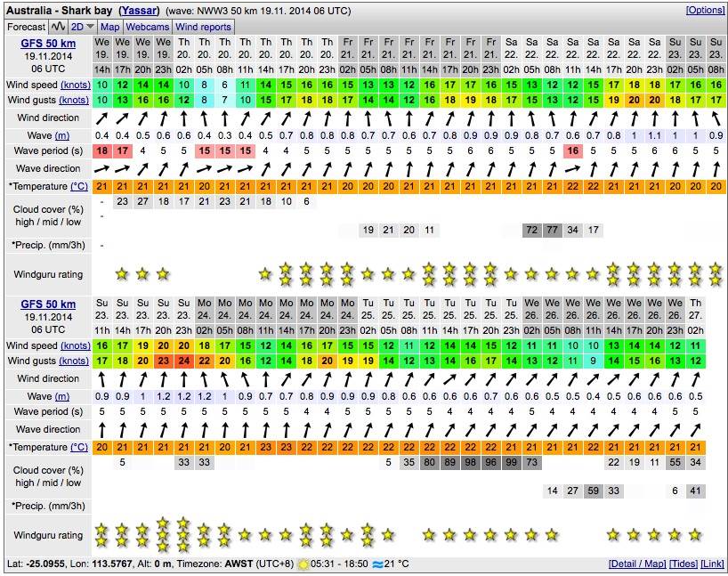Open the Options link
Image resolution: width=728 pixels, height=576 pixels.
705,11
